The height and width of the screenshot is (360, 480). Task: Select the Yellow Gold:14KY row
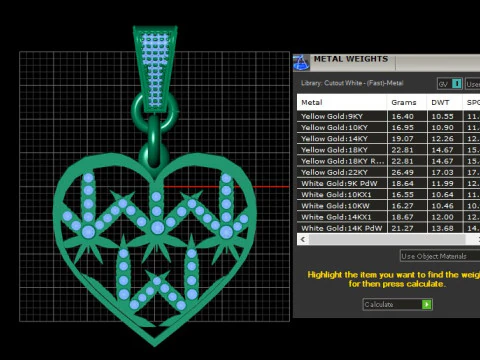[388, 139]
